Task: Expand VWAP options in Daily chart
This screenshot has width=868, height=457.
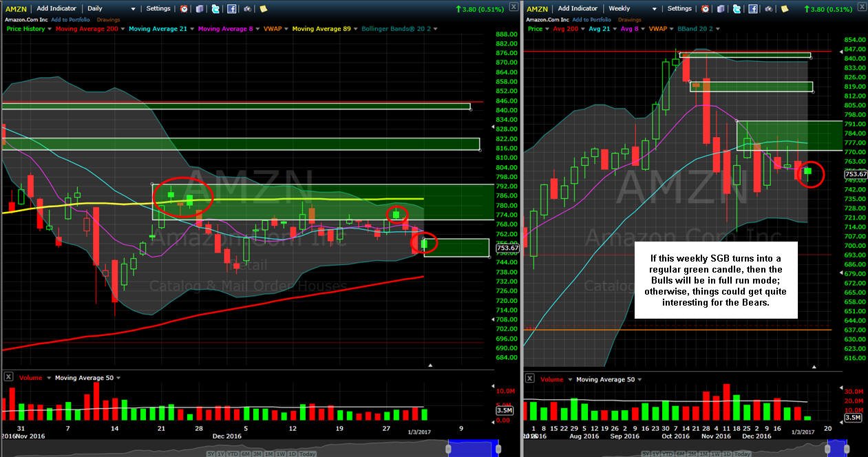Action: (286, 29)
